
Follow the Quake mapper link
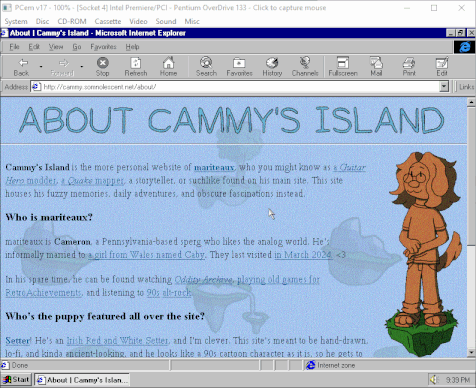(92, 181)
